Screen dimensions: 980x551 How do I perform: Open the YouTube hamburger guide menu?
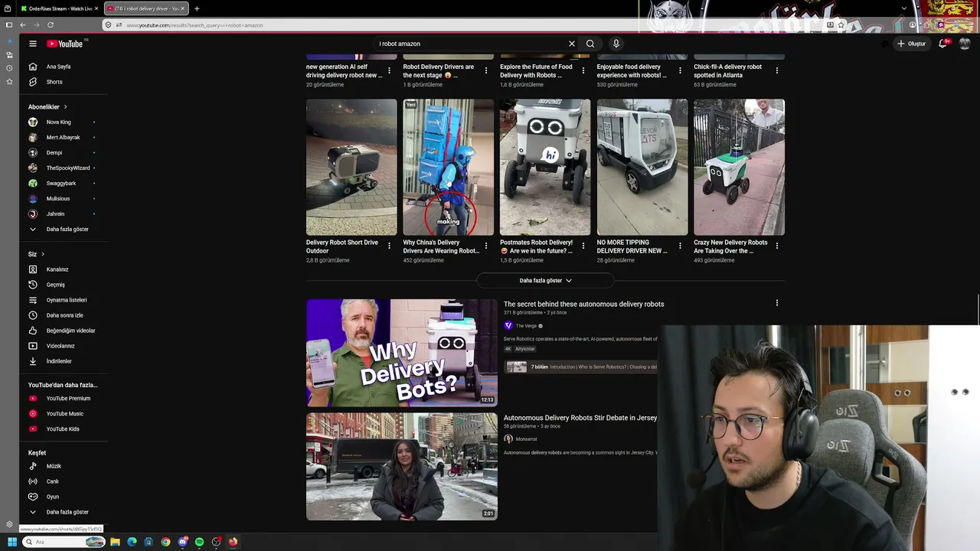pos(33,44)
